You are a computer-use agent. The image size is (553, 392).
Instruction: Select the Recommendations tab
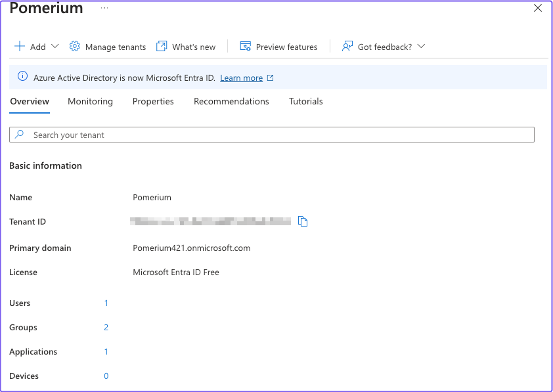231,101
